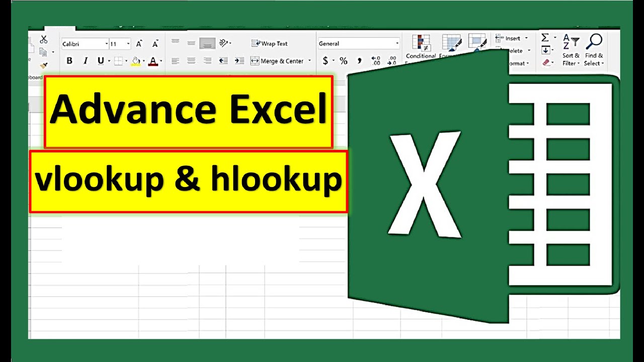Open the Fill Color dropdown arrow
The image size is (644, 362).
tap(143, 61)
